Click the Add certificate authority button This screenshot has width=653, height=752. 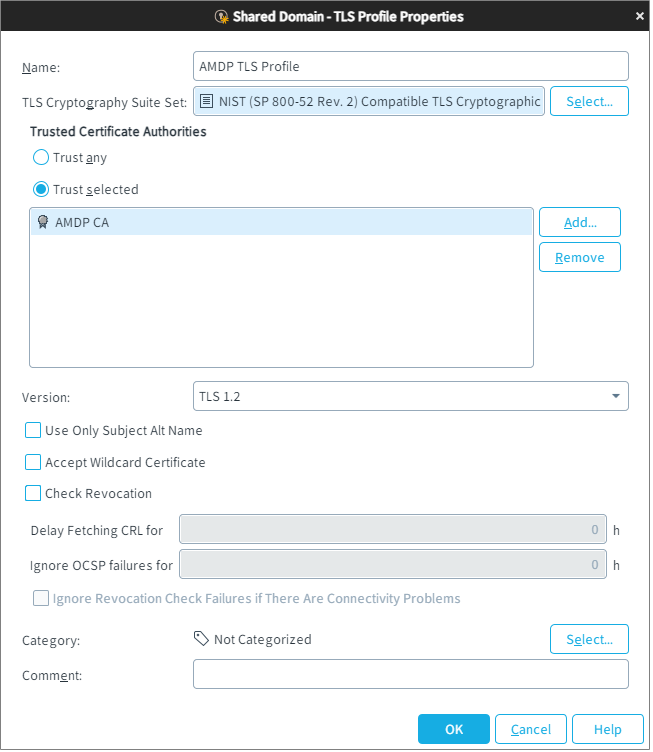580,222
